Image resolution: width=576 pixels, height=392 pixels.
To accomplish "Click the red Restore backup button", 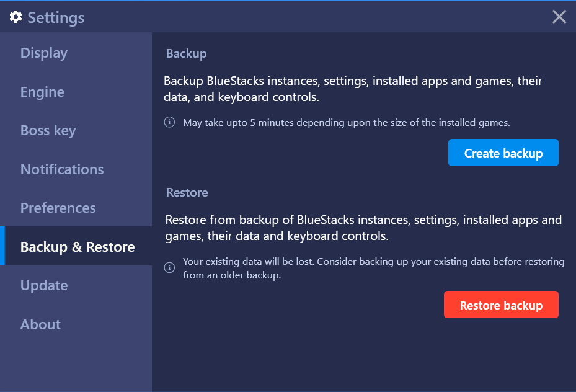I will (501, 305).
